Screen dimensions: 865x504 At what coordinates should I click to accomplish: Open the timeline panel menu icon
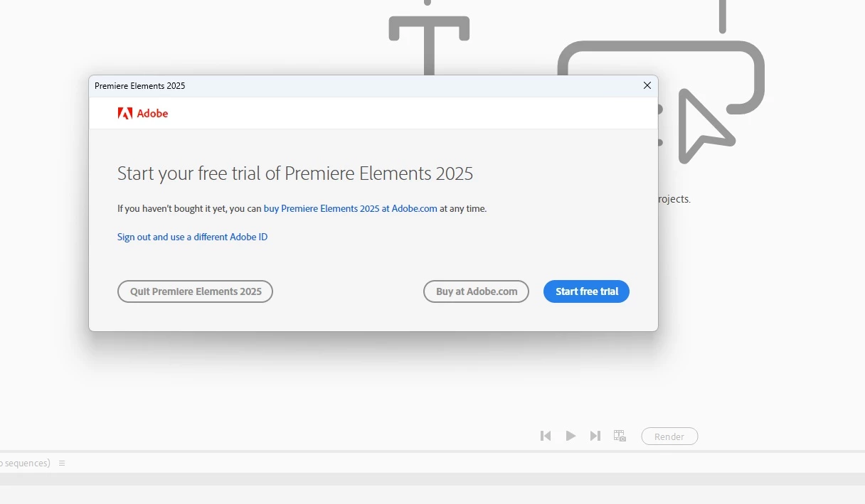62,463
